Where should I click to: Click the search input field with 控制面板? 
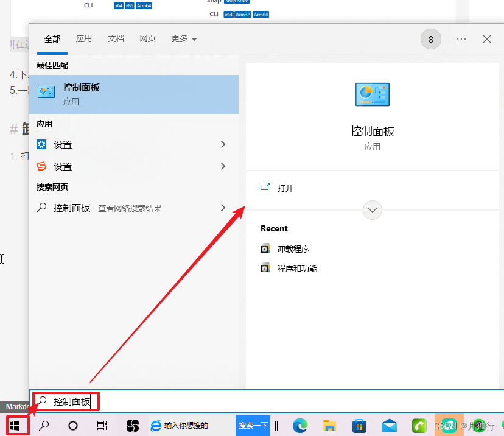(267, 401)
